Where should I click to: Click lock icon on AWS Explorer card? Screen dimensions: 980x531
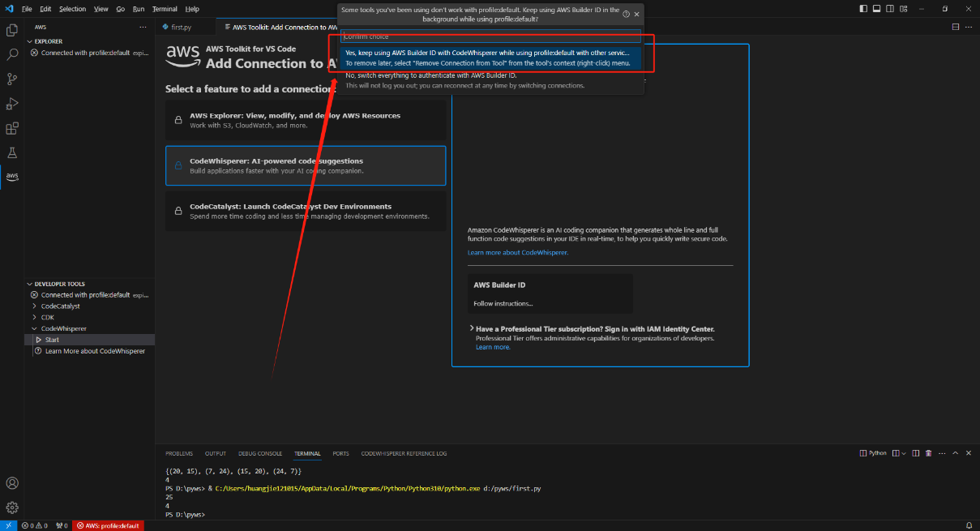pyautogui.click(x=178, y=120)
